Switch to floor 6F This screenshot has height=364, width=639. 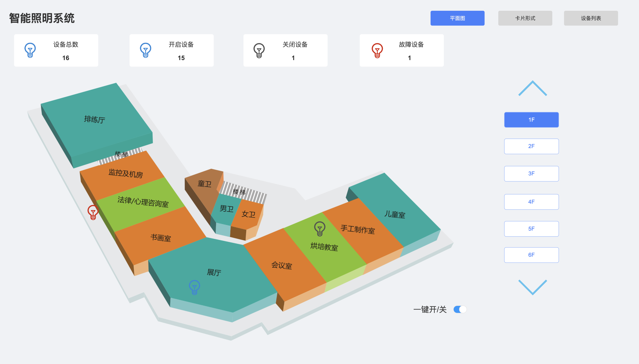(531, 255)
